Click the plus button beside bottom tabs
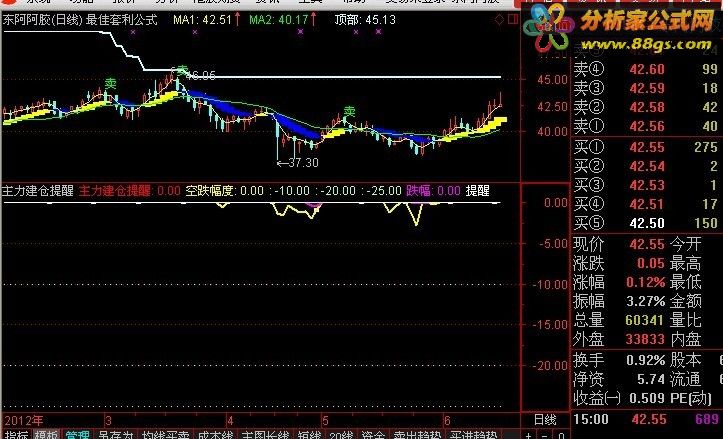Viewport: 723px width, 439px height. [528, 435]
